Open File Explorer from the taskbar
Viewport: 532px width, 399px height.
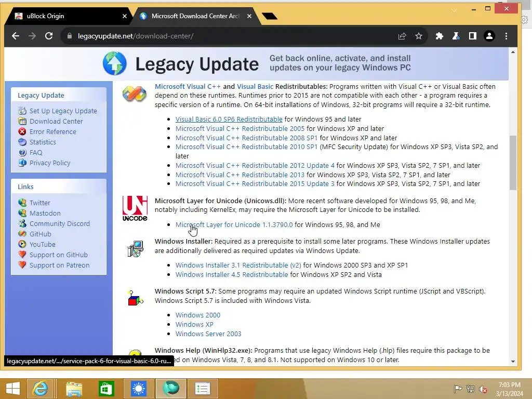pos(74,389)
